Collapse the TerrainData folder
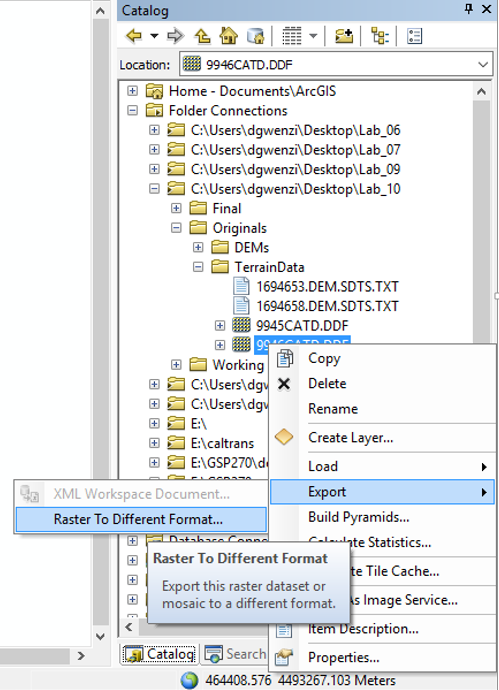The height and width of the screenshot is (690, 499). pos(198,267)
